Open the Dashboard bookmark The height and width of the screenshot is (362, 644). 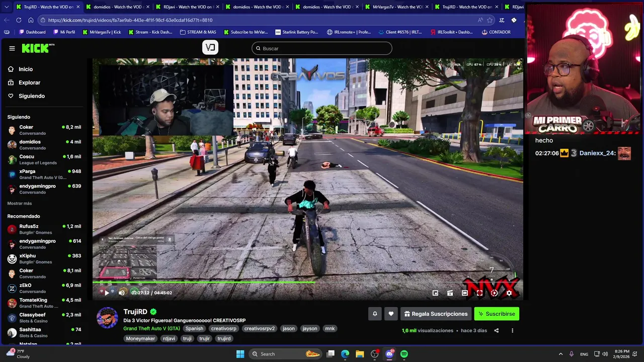point(32,32)
